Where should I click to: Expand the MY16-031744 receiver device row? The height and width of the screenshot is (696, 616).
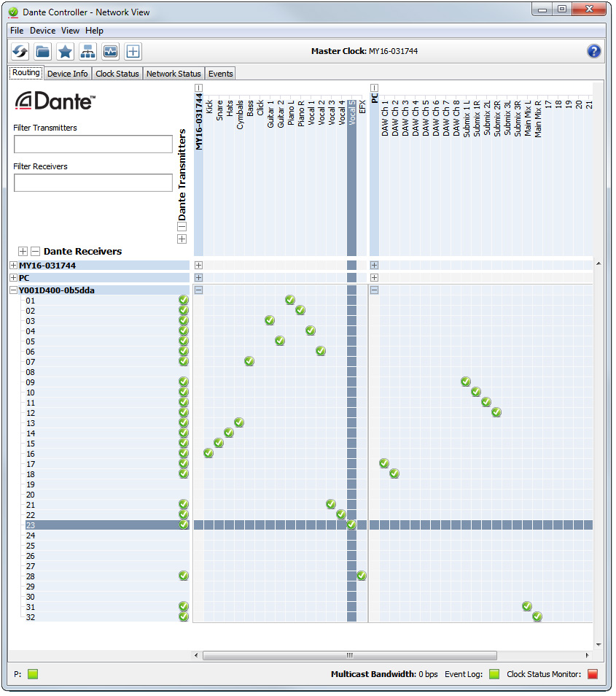point(14,266)
